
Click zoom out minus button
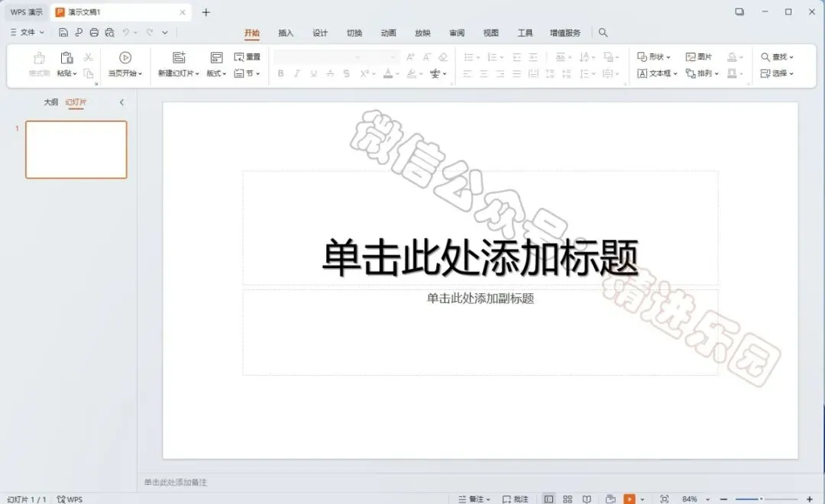click(724, 499)
